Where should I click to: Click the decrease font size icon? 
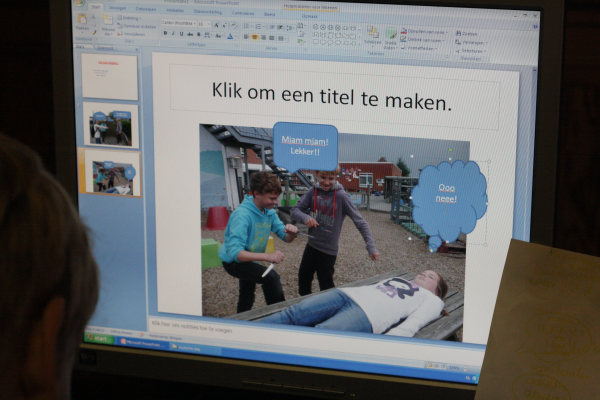(225, 26)
